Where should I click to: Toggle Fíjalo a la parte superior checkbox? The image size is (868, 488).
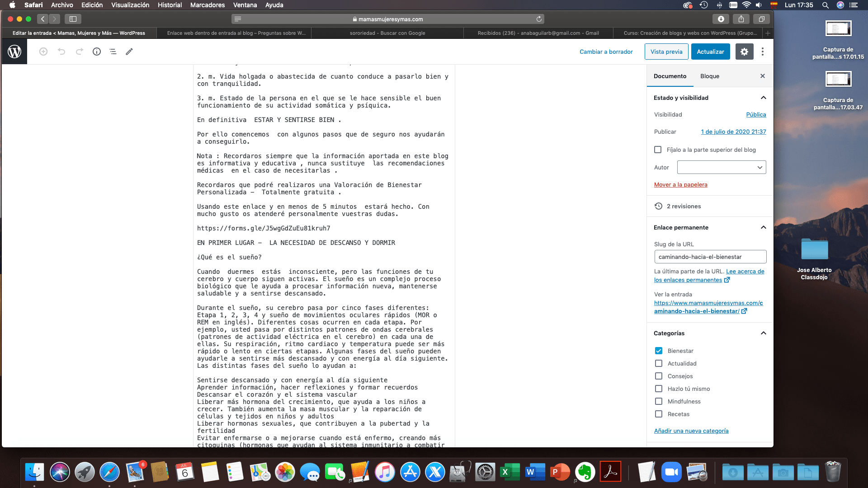click(658, 150)
